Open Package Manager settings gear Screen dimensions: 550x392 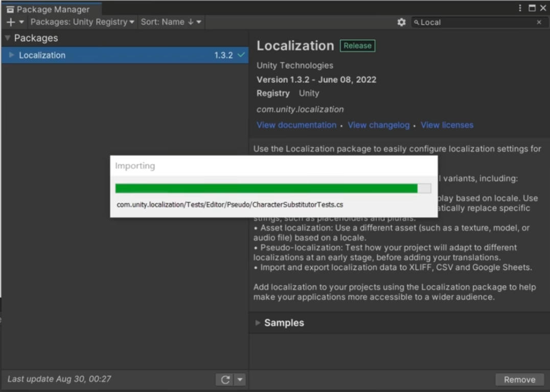click(x=401, y=22)
